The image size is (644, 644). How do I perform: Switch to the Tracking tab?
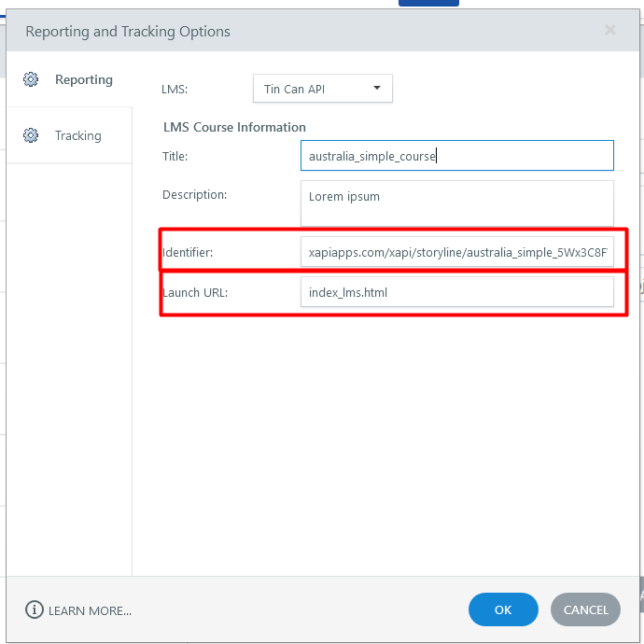[x=78, y=135]
